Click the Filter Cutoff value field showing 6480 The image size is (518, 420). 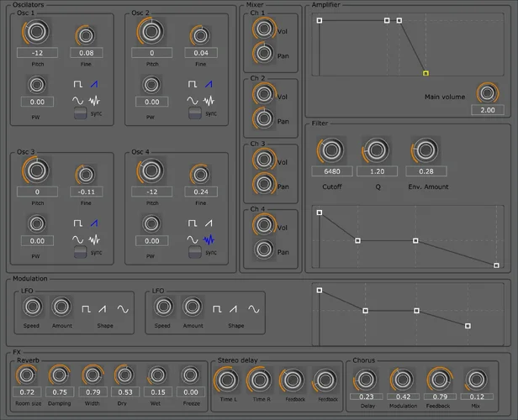tap(331, 171)
